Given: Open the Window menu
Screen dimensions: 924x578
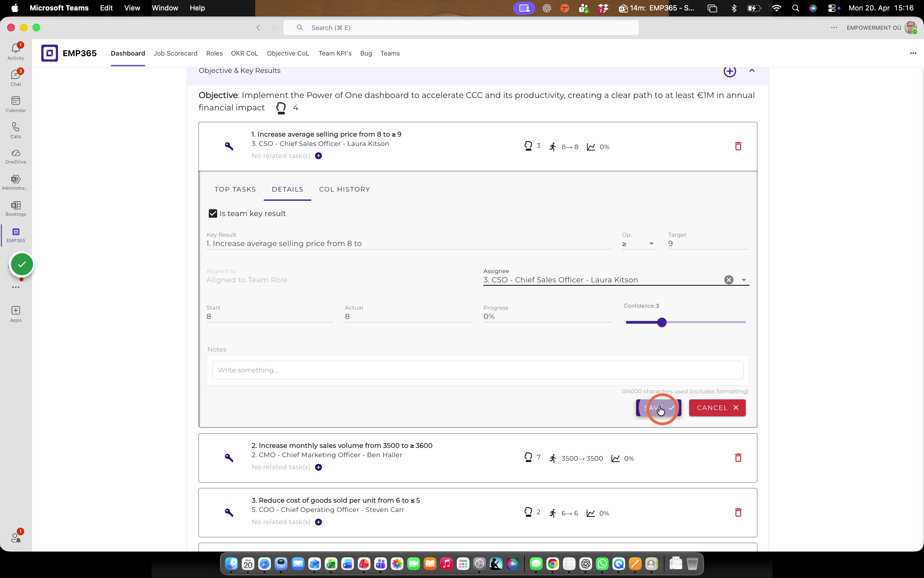Looking at the screenshot, I should 165,8.
